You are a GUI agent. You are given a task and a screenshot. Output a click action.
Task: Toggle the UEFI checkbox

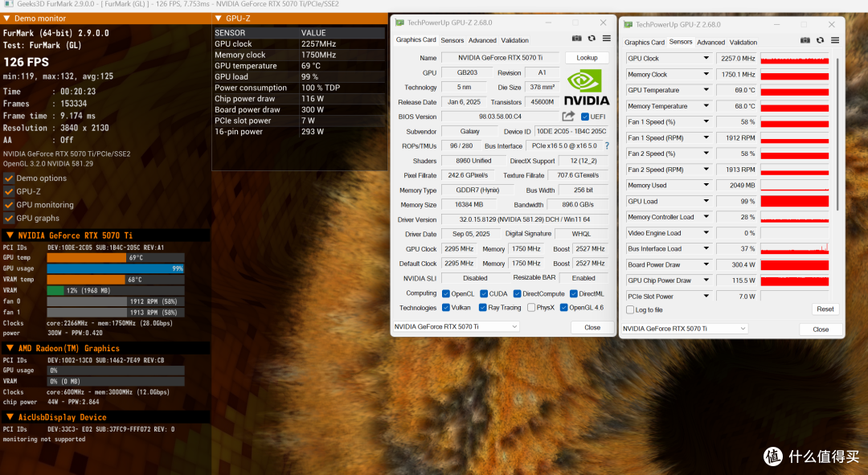[x=584, y=117]
